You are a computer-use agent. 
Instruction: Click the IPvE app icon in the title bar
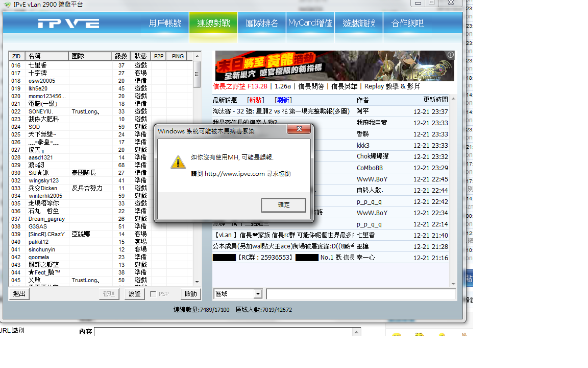pos(7,5)
